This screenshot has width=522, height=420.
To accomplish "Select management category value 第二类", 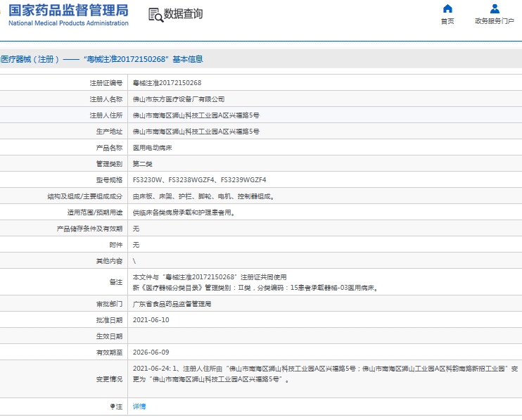I will click(143, 164).
